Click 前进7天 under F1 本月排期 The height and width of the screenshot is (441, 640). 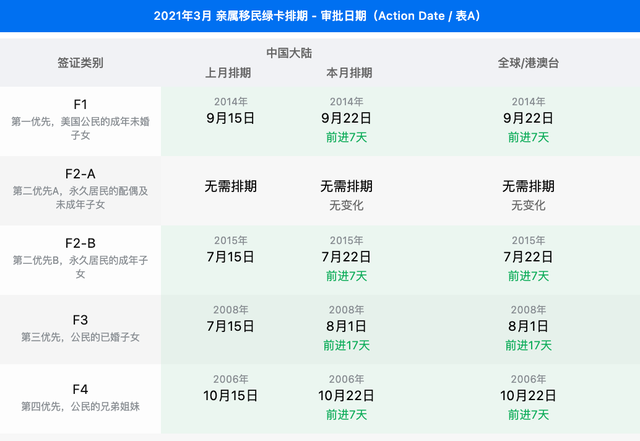click(346, 137)
